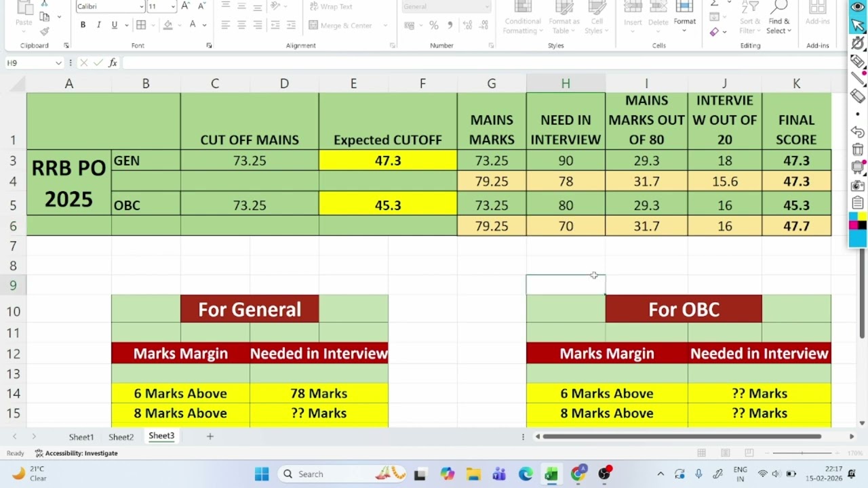Click Decrease Font Size icon
Image resolution: width=868 pixels, height=488 pixels.
pyautogui.click(x=201, y=6)
